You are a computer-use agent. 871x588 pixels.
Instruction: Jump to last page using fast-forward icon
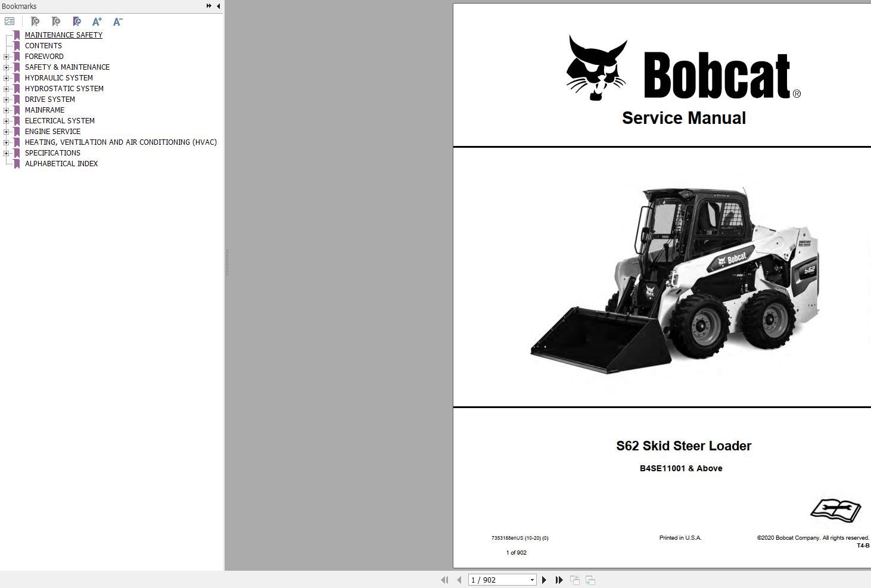pos(559,579)
